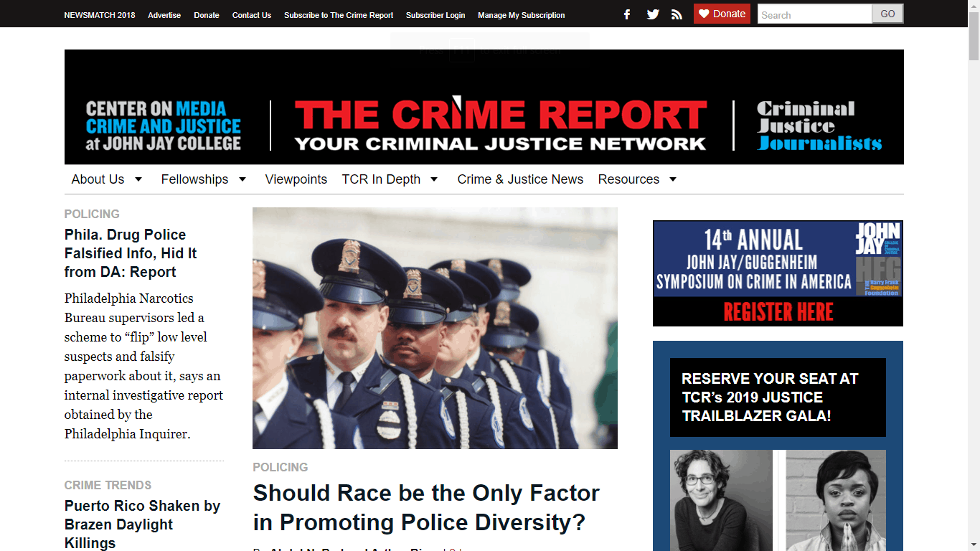This screenshot has height=551, width=980.
Task: Open the Contact Us page
Action: [251, 14]
